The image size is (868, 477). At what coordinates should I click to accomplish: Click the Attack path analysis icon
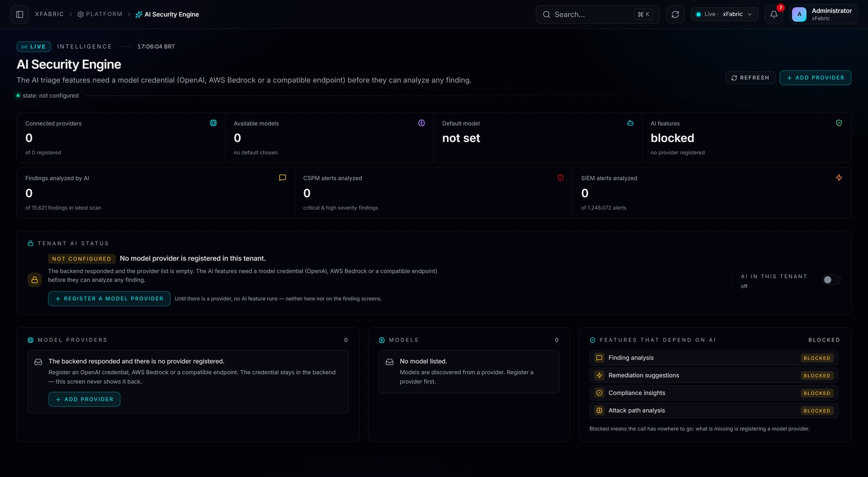click(x=599, y=410)
